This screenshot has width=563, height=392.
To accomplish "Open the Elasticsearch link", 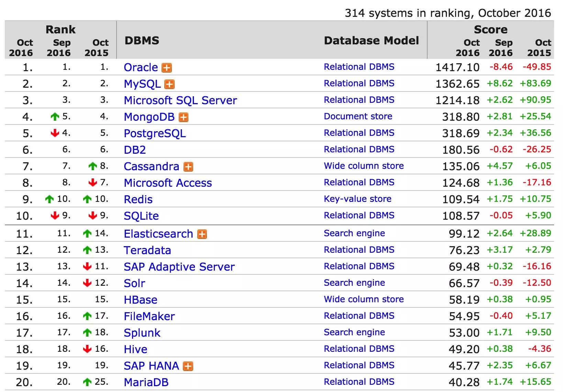I will tap(158, 234).
